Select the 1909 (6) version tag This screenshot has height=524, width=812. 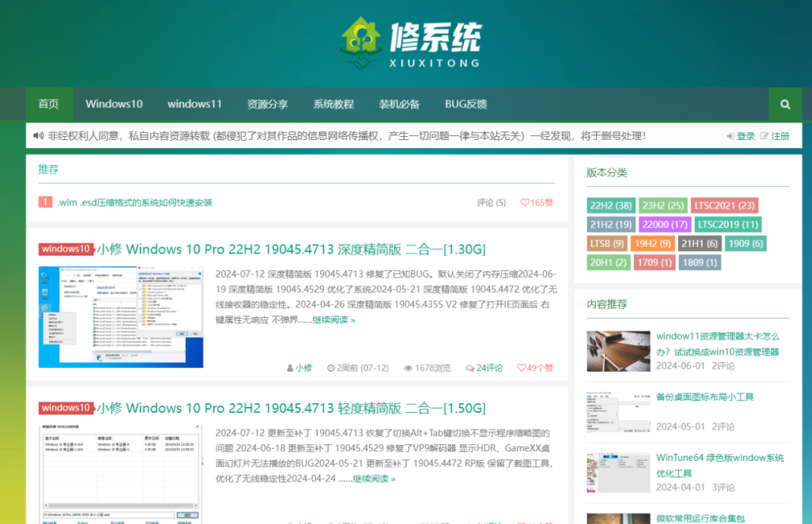pyautogui.click(x=746, y=243)
